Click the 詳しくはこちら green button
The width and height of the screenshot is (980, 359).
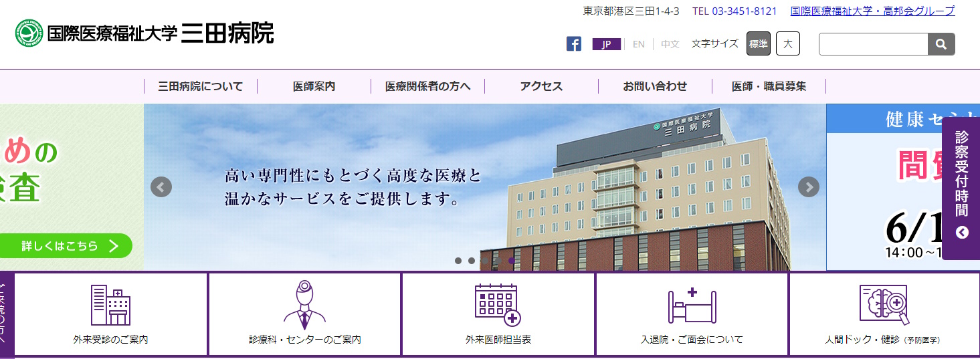[x=66, y=245]
